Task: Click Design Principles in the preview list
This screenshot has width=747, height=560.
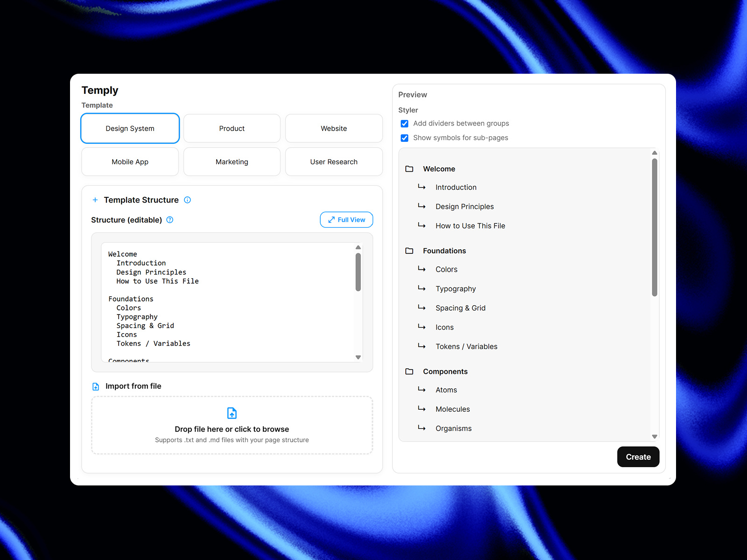Action: coord(465,206)
